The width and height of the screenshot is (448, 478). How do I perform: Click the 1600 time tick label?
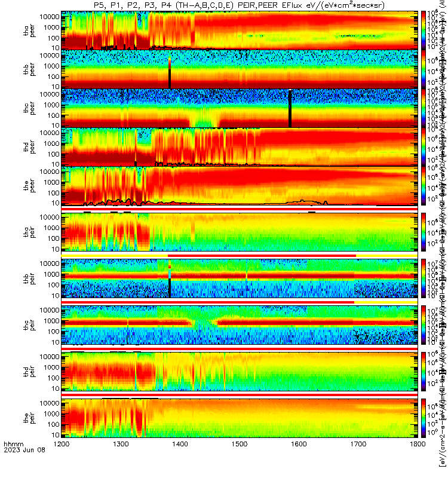coord(299,444)
